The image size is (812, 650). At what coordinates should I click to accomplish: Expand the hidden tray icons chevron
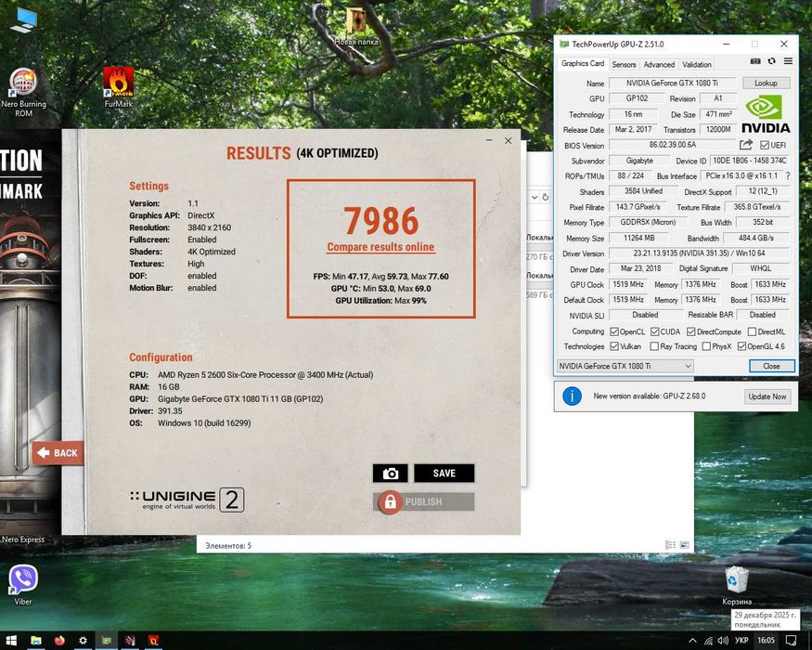(x=692, y=641)
